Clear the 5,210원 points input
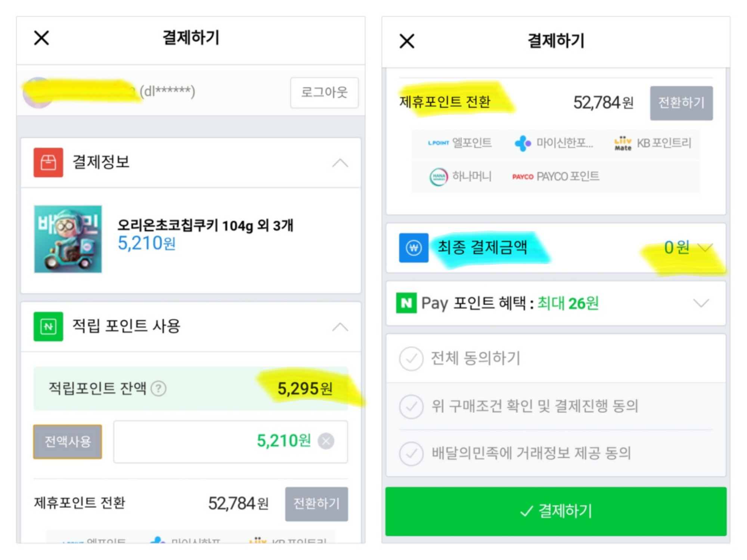Viewport: 747px width, 560px height. (x=326, y=441)
